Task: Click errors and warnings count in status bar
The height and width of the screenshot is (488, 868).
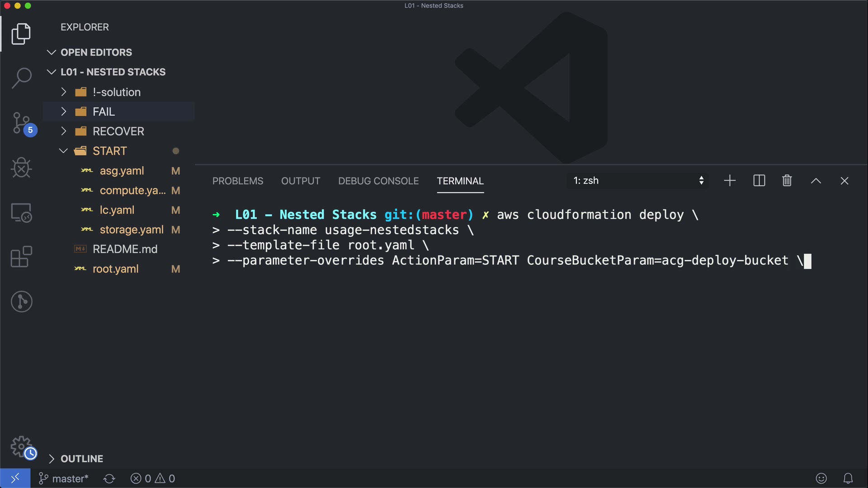Action: (x=153, y=479)
